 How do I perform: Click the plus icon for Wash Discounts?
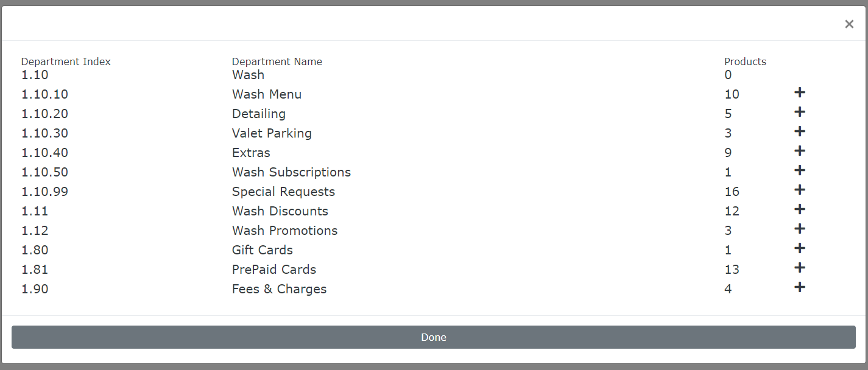(800, 209)
